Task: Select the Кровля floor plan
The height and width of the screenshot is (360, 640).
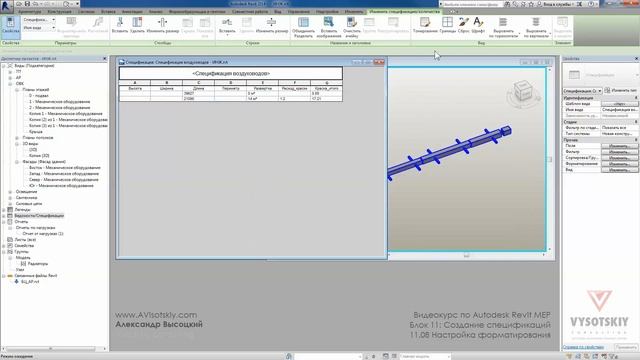Action: click(x=36, y=132)
